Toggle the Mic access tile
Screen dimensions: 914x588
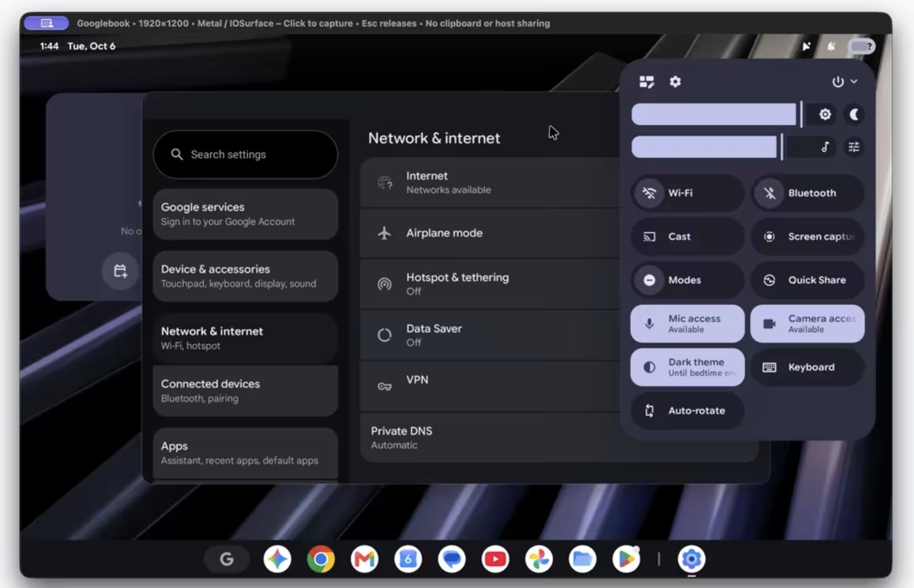pos(687,323)
